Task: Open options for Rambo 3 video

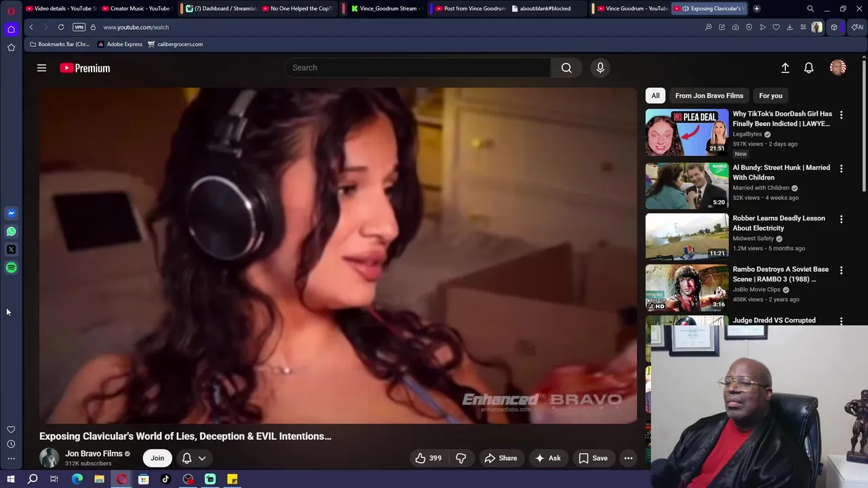Action: click(842, 270)
